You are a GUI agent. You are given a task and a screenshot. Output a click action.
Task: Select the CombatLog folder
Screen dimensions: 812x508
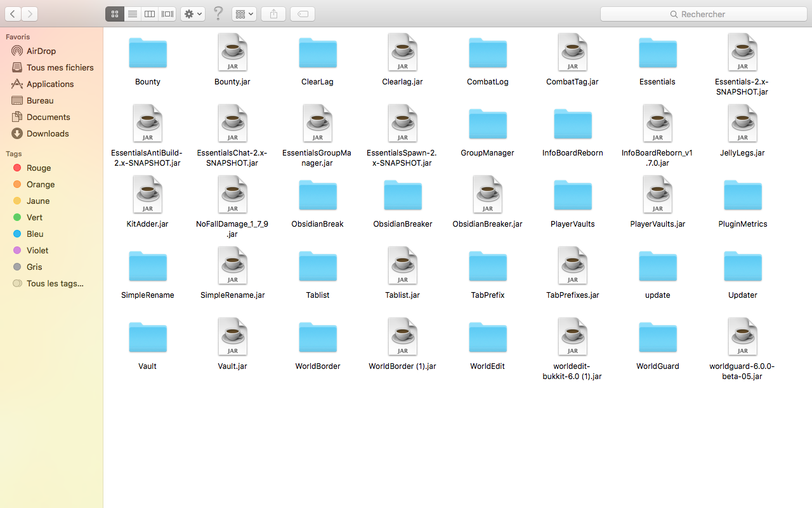coord(488,53)
